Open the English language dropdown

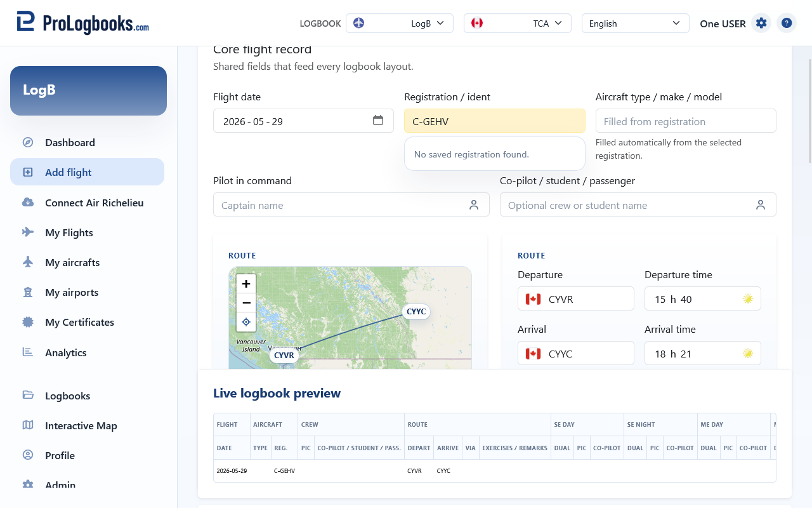pos(636,23)
